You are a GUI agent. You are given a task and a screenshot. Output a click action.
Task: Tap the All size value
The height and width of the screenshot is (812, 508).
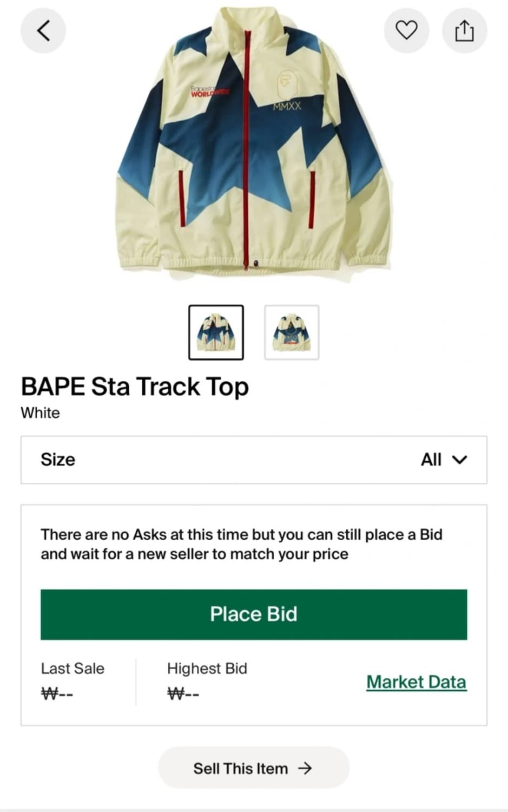click(x=431, y=460)
